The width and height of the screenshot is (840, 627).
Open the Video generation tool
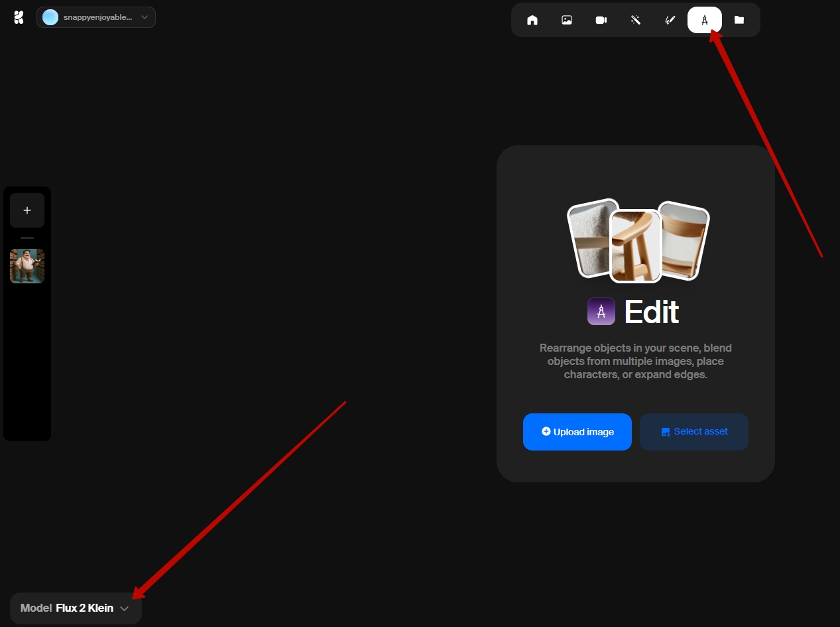point(601,20)
